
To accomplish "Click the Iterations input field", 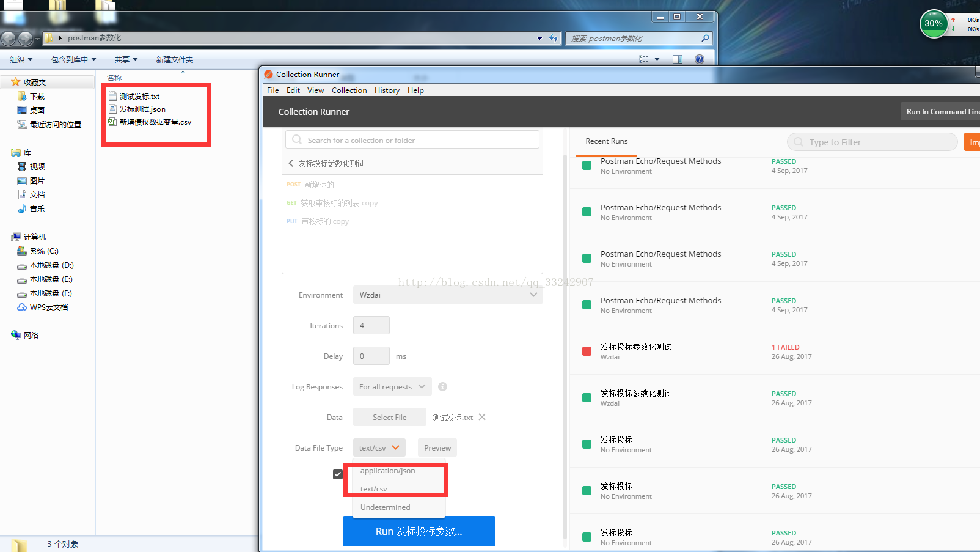I will [x=371, y=325].
